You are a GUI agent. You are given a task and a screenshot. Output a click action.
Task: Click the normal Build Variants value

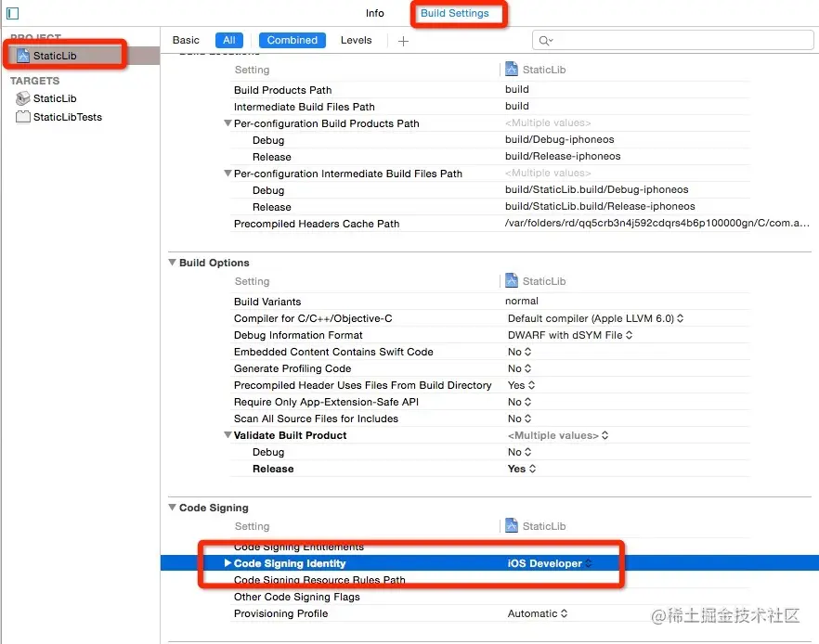coord(521,301)
